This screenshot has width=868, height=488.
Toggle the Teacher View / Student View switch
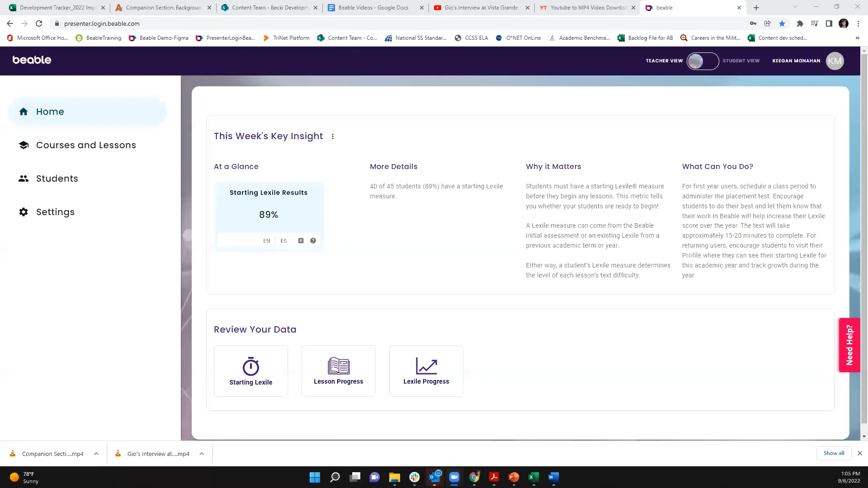[x=703, y=61]
